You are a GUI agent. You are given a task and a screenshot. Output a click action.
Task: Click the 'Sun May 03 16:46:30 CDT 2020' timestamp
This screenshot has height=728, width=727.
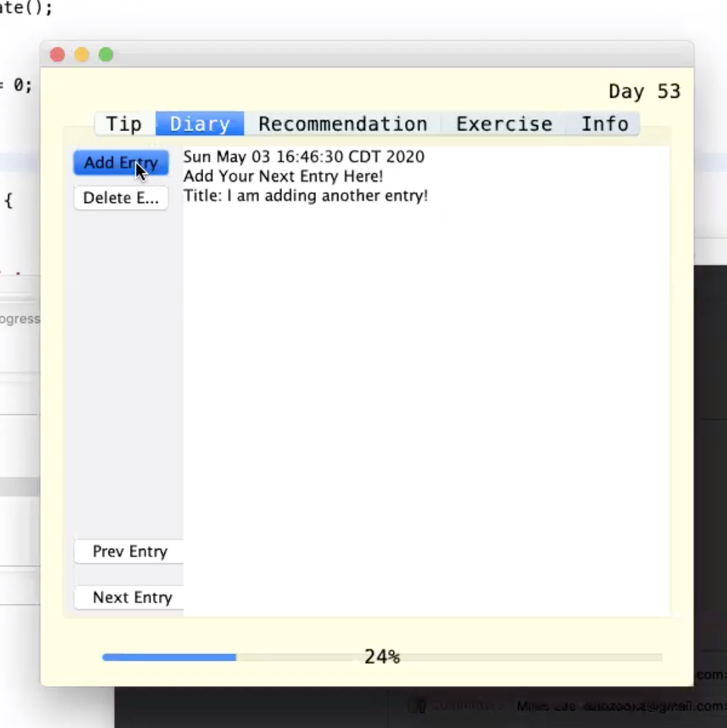coord(303,157)
